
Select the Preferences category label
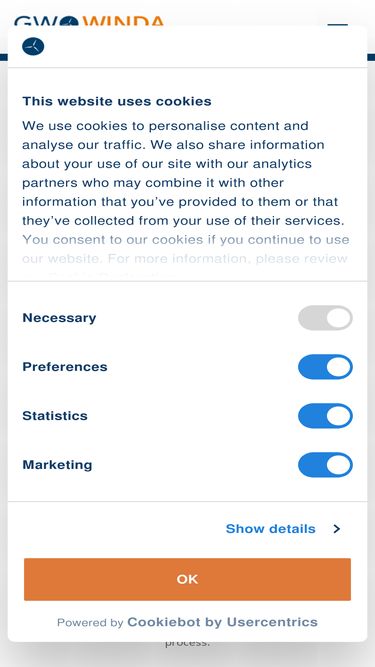(x=65, y=367)
